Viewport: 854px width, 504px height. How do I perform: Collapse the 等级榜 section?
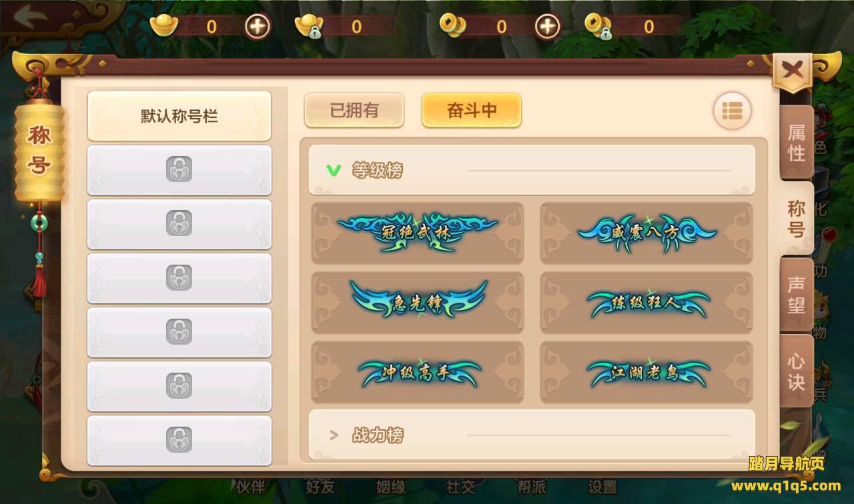pos(532,171)
